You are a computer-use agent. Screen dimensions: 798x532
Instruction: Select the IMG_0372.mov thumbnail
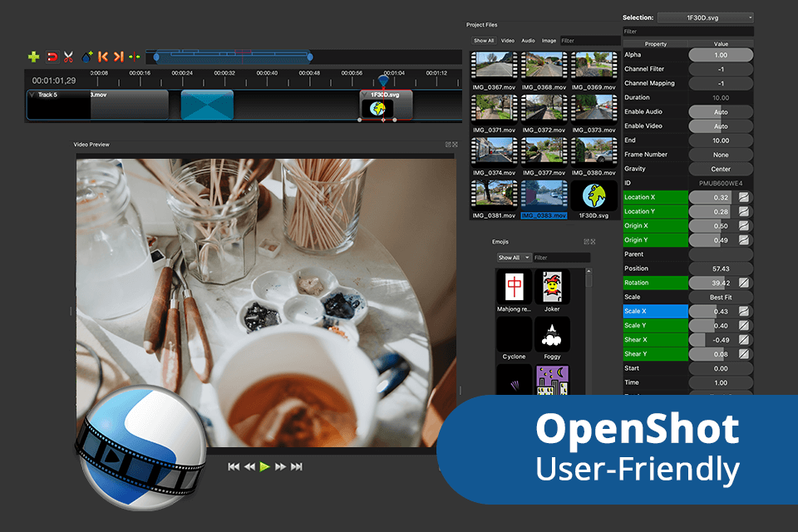[x=544, y=109]
